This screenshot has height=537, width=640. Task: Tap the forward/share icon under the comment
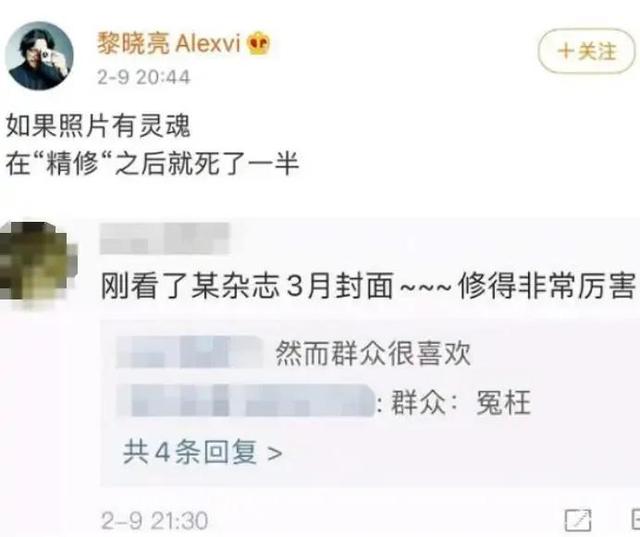coord(578,519)
